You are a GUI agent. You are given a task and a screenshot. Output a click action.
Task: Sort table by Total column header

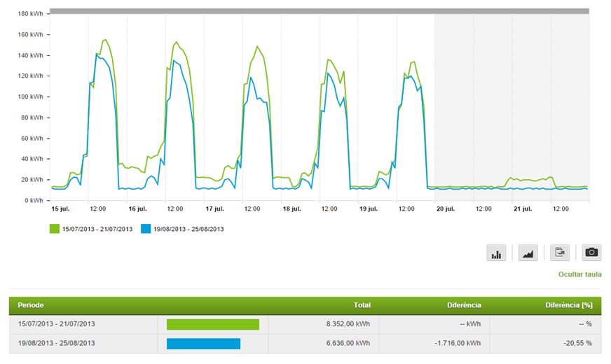(x=362, y=305)
